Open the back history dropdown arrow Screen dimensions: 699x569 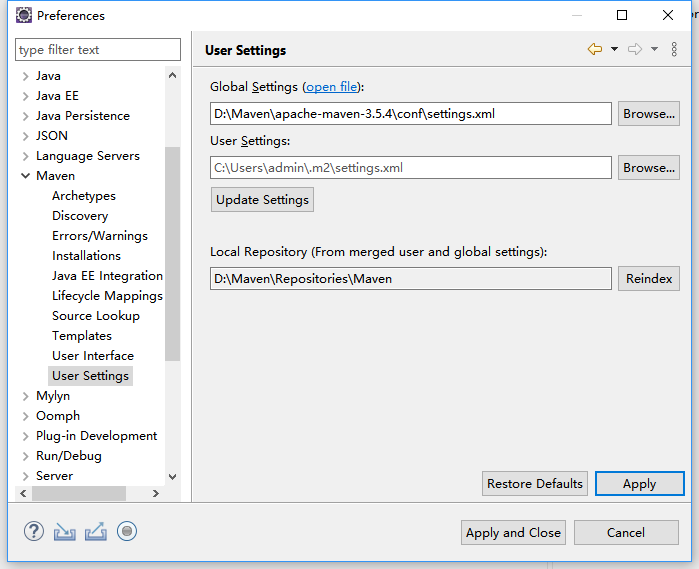614,49
